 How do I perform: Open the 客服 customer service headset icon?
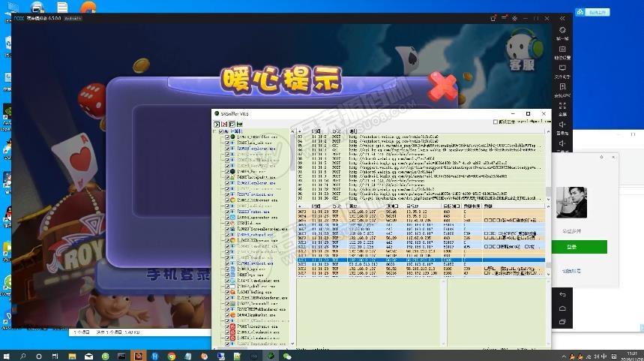pos(523,50)
